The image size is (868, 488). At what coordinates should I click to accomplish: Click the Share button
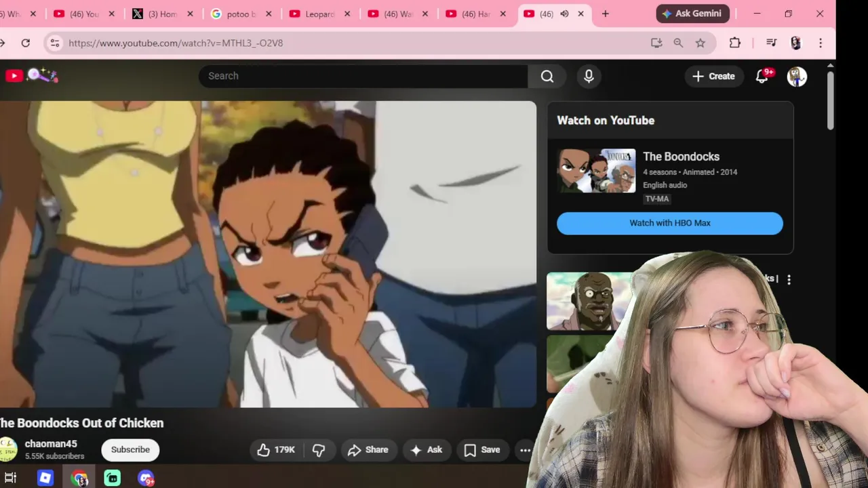pyautogui.click(x=368, y=450)
